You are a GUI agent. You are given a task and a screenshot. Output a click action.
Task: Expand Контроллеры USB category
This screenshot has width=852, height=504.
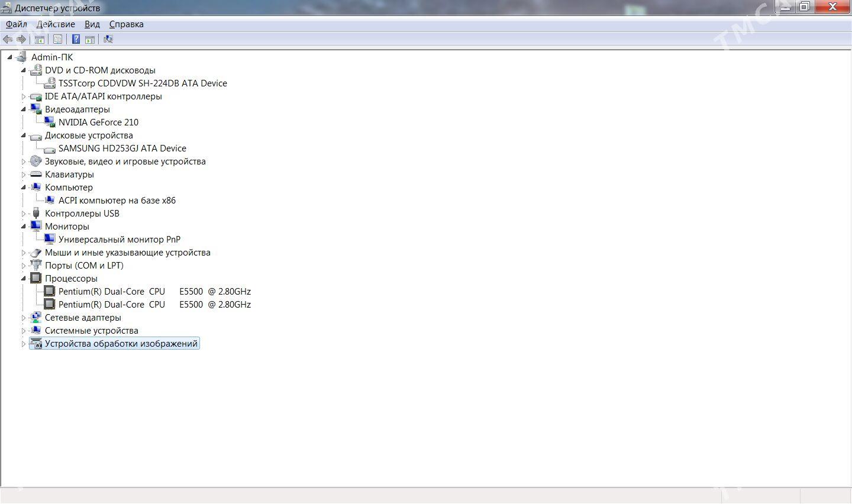(x=24, y=214)
